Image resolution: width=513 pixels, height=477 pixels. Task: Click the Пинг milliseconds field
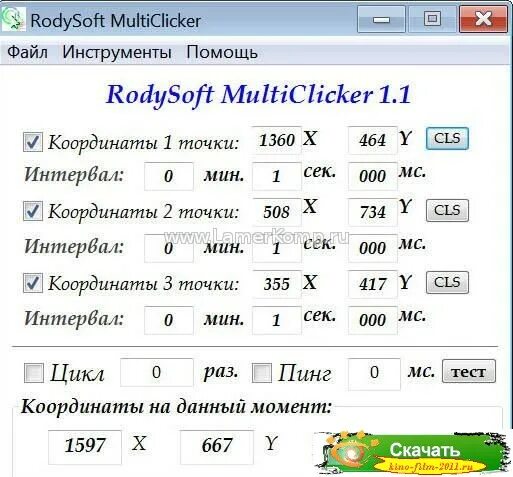point(374,374)
